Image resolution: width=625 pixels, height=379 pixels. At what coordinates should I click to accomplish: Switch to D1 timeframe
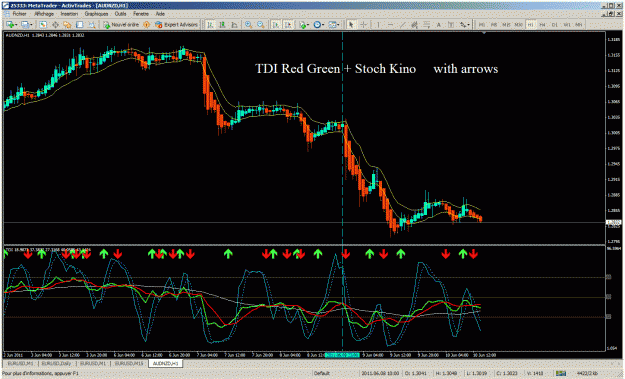pyautogui.click(x=554, y=25)
